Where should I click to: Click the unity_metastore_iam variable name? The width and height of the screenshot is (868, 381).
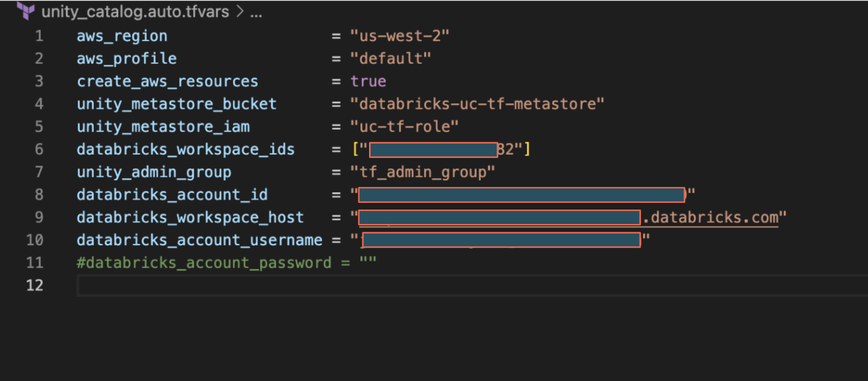163,127
